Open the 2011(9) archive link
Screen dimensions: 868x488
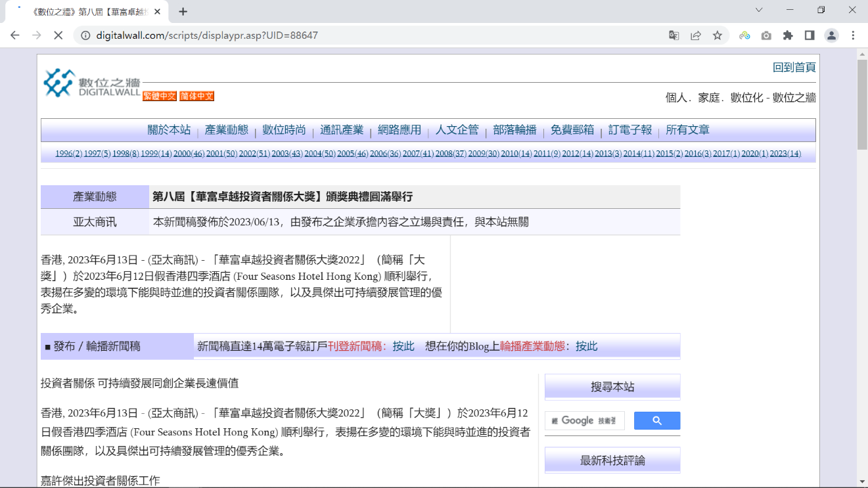pyautogui.click(x=547, y=154)
